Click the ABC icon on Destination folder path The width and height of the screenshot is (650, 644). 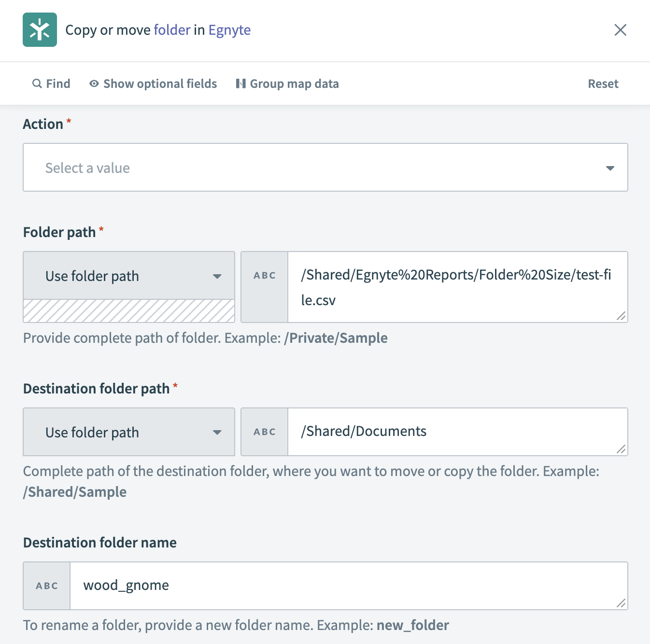pyautogui.click(x=264, y=432)
